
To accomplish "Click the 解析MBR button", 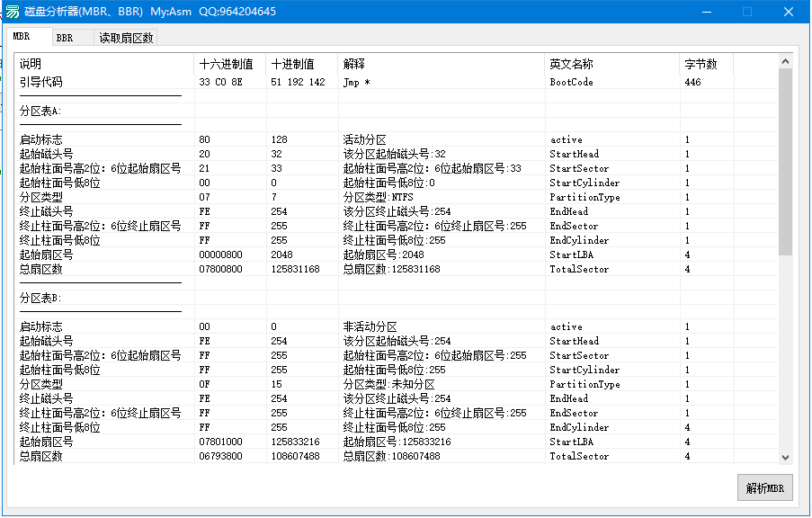I will pos(765,487).
